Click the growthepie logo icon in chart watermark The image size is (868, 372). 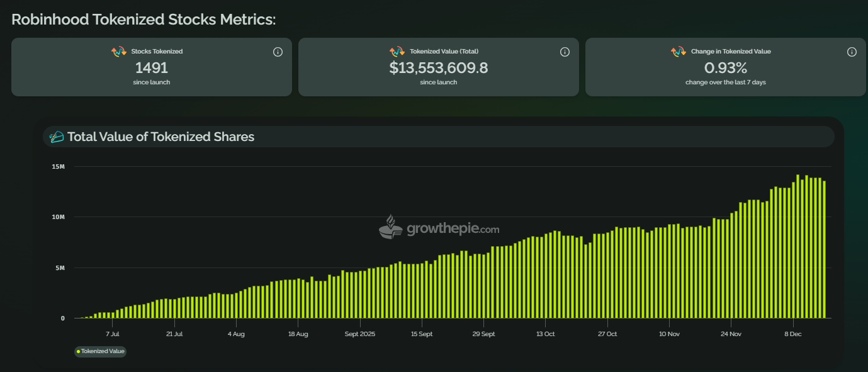[x=390, y=227]
